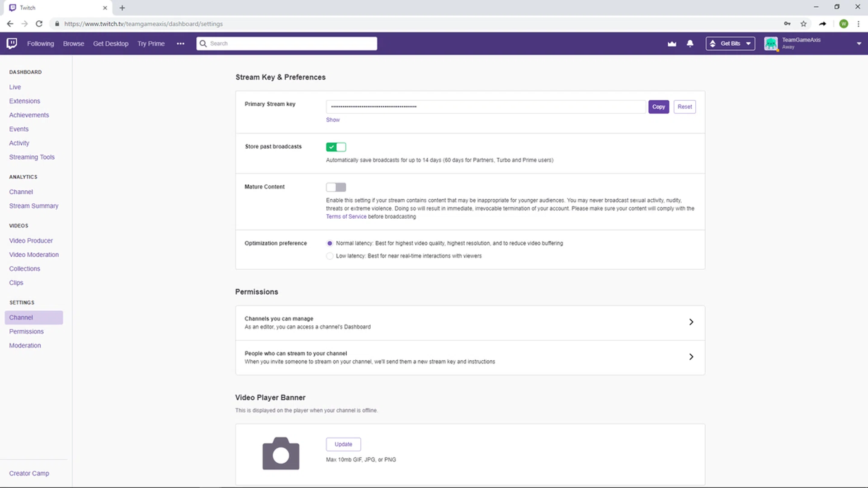Click the Terms of Service link
Viewport: 868px width, 488px height.
click(346, 217)
